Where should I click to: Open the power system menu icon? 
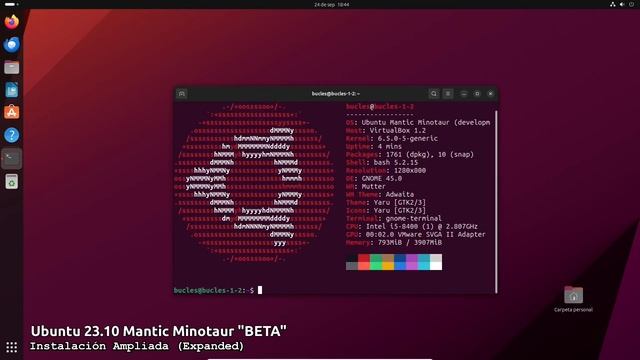tap(631, 4)
